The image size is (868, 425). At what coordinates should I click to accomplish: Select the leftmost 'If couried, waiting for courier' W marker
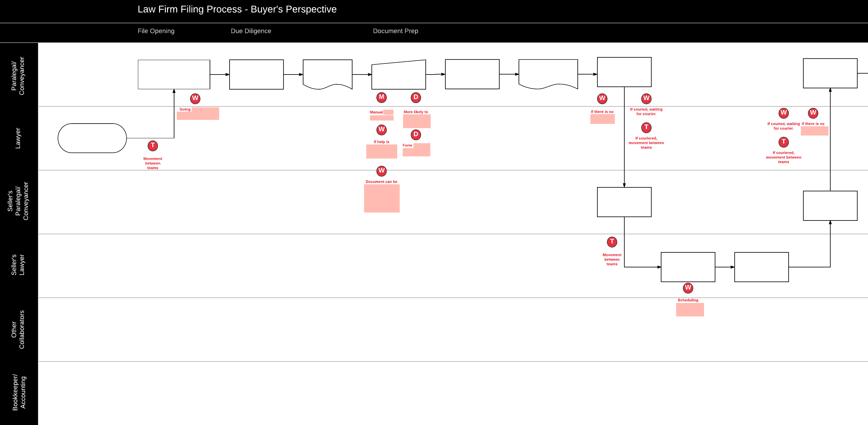click(x=646, y=98)
